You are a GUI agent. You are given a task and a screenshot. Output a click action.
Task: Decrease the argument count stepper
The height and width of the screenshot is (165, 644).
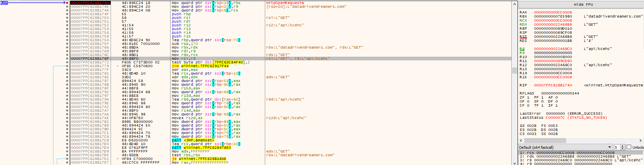click(x=623, y=148)
